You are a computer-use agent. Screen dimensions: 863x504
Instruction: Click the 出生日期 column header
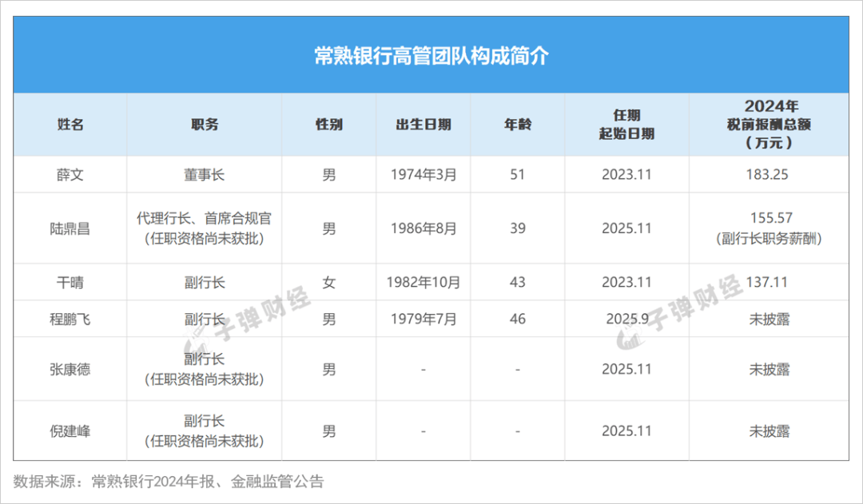(x=424, y=125)
